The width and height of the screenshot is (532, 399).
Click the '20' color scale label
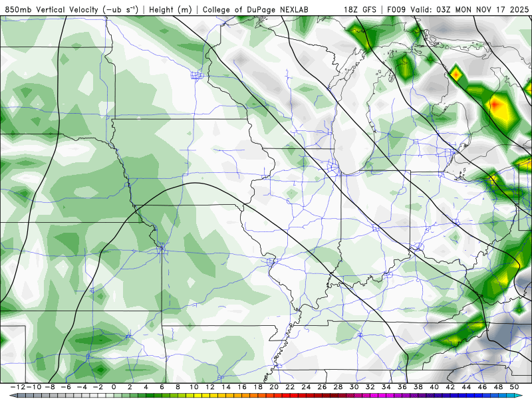(274, 387)
